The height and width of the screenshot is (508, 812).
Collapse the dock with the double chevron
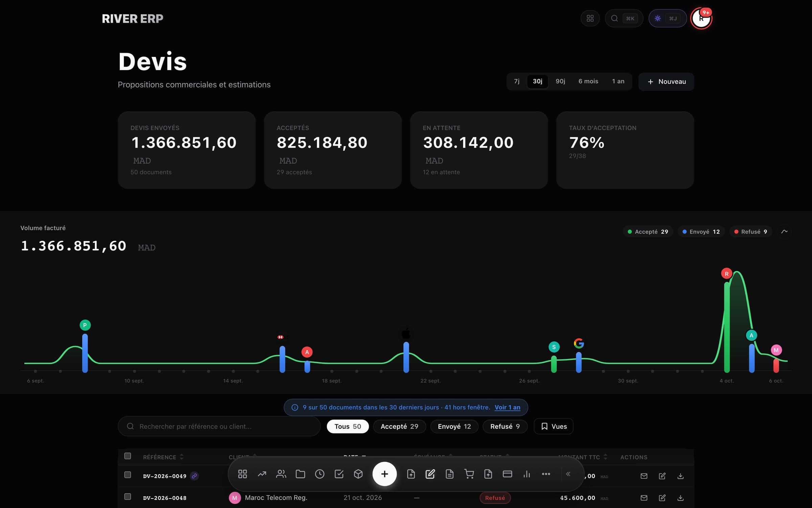click(568, 474)
